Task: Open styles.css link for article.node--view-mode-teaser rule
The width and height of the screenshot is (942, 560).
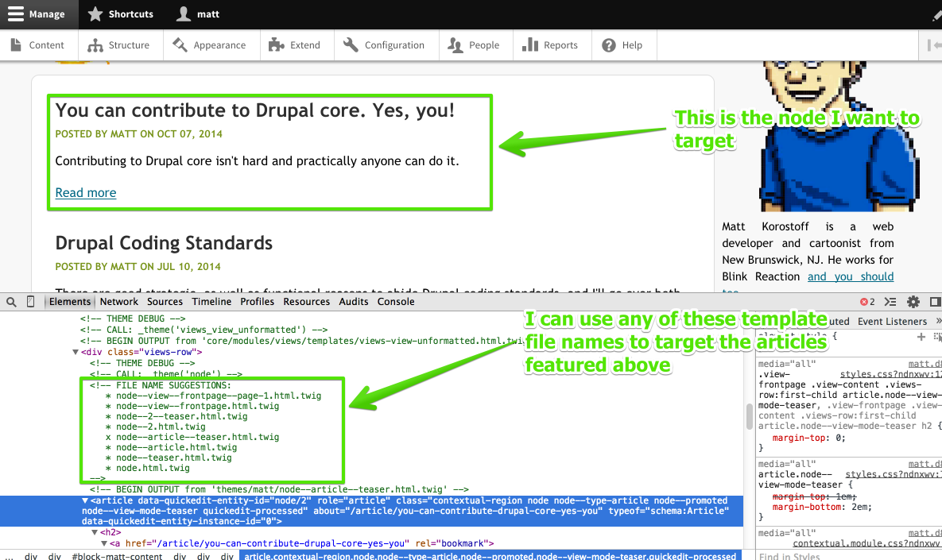Action: tap(894, 474)
